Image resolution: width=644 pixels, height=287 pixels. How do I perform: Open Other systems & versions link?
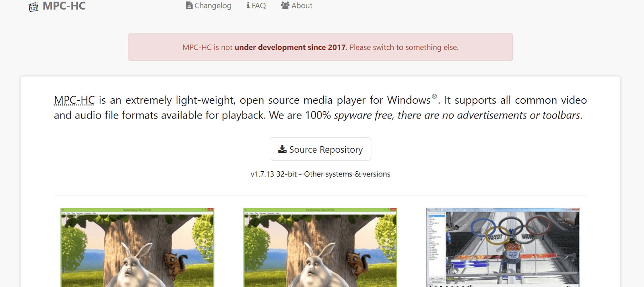coord(347,174)
